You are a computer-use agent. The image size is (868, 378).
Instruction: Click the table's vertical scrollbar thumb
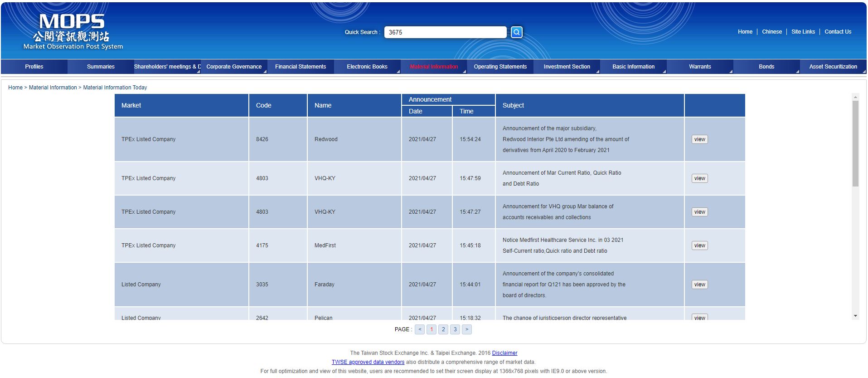tap(855, 143)
